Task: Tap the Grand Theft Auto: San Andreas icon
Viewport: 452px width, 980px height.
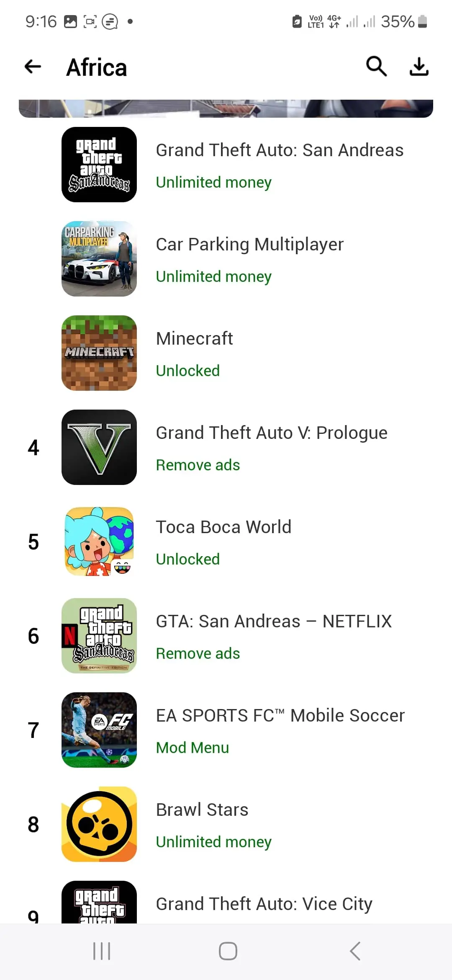Action: click(99, 165)
